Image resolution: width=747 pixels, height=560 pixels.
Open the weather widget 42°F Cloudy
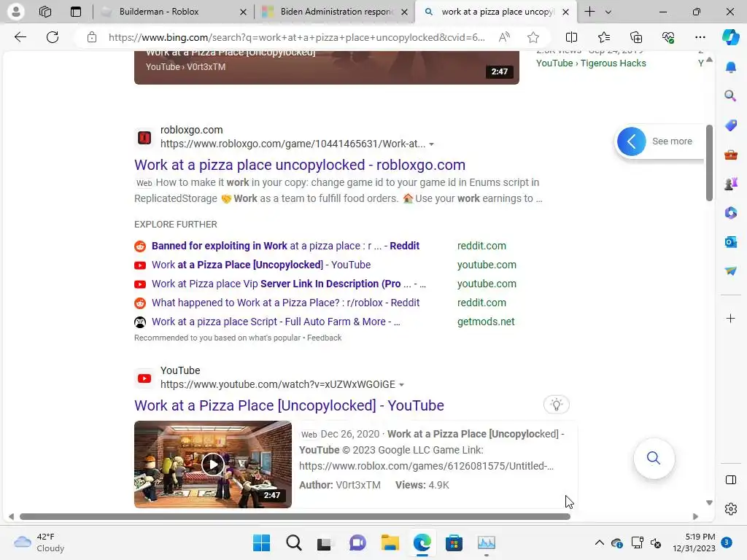click(39, 542)
